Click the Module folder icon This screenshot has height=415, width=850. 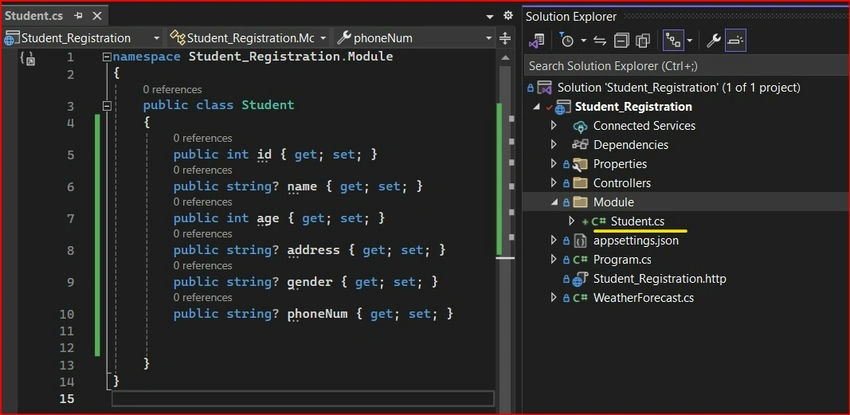[580, 202]
